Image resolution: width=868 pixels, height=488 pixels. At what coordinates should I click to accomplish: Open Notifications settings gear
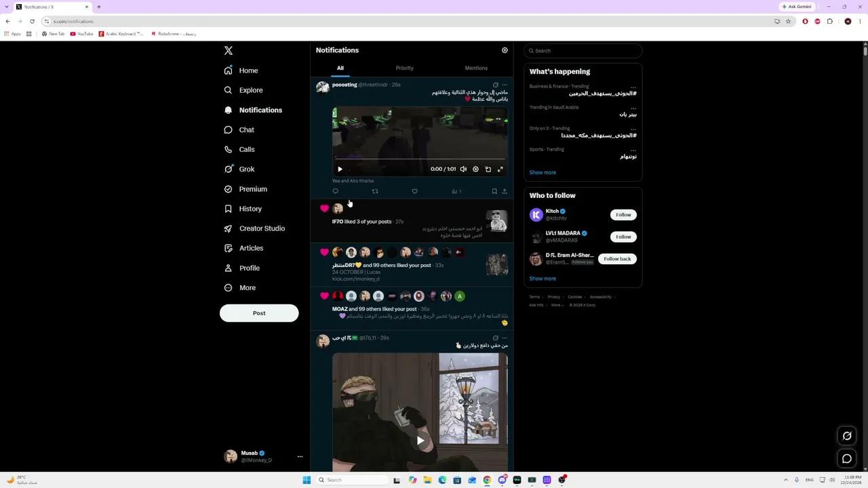pyautogui.click(x=505, y=50)
